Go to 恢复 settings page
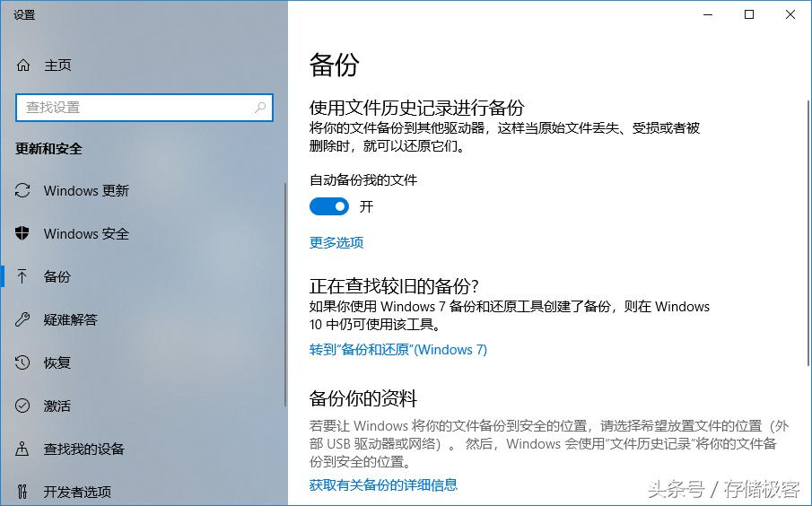 (57, 362)
